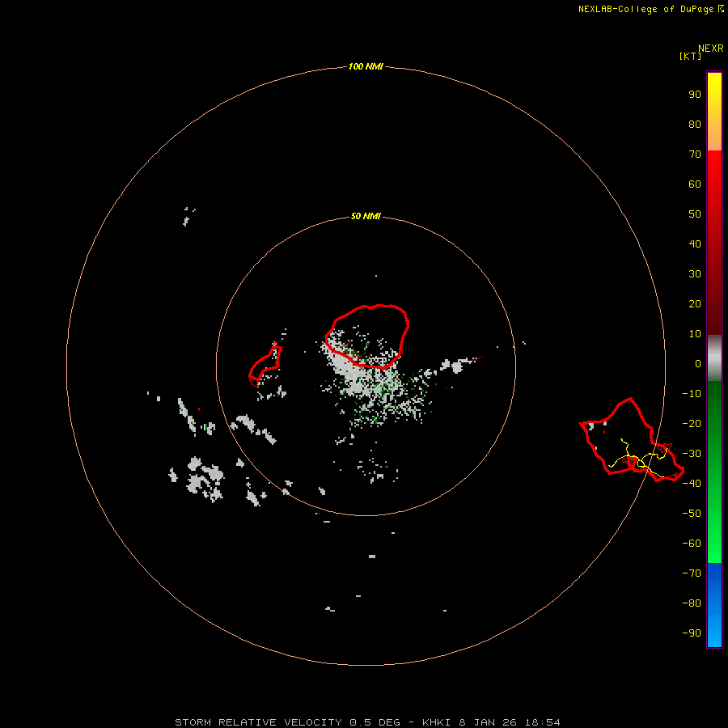
Task: Click the NEXR label above colorbar
Action: [711, 49]
